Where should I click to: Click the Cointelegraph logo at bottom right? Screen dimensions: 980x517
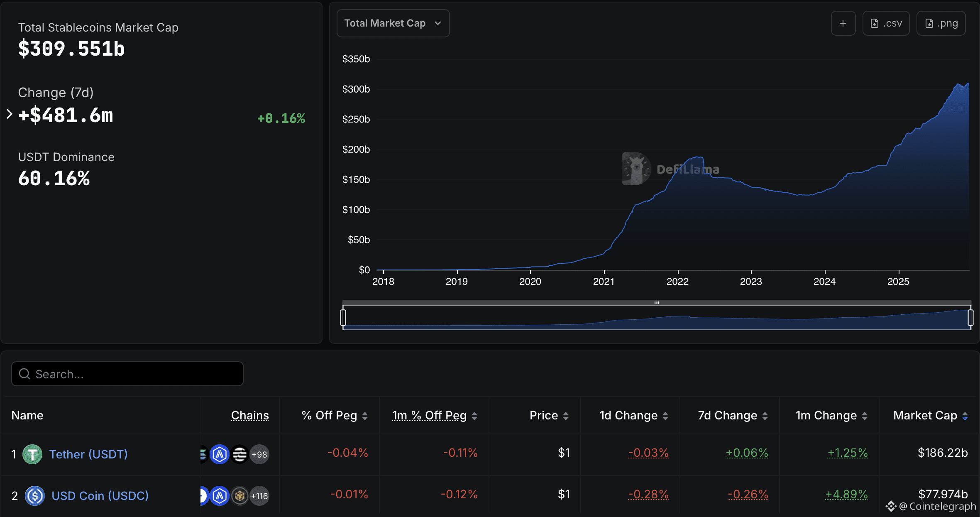[892, 506]
